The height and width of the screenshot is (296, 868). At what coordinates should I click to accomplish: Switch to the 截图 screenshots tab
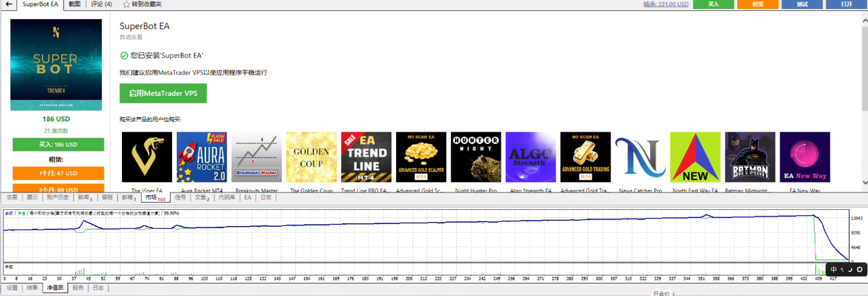pyautogui.click(x=75, y=4)
